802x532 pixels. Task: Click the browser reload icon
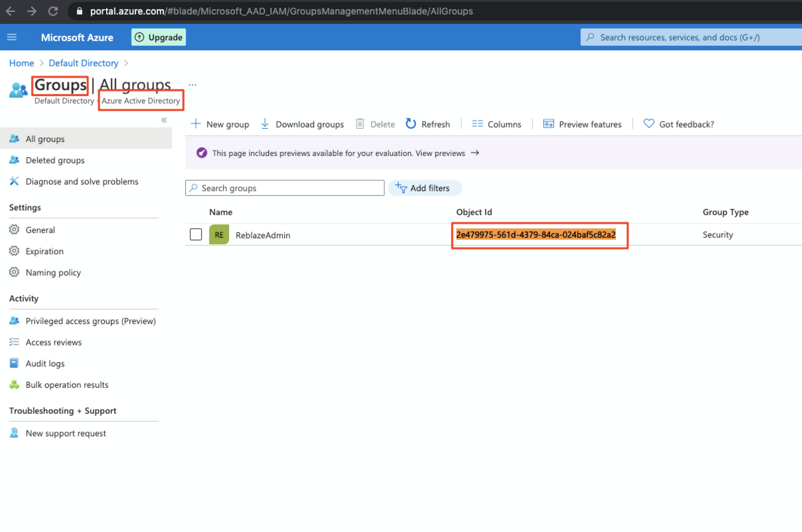click(x=53, y=11)
